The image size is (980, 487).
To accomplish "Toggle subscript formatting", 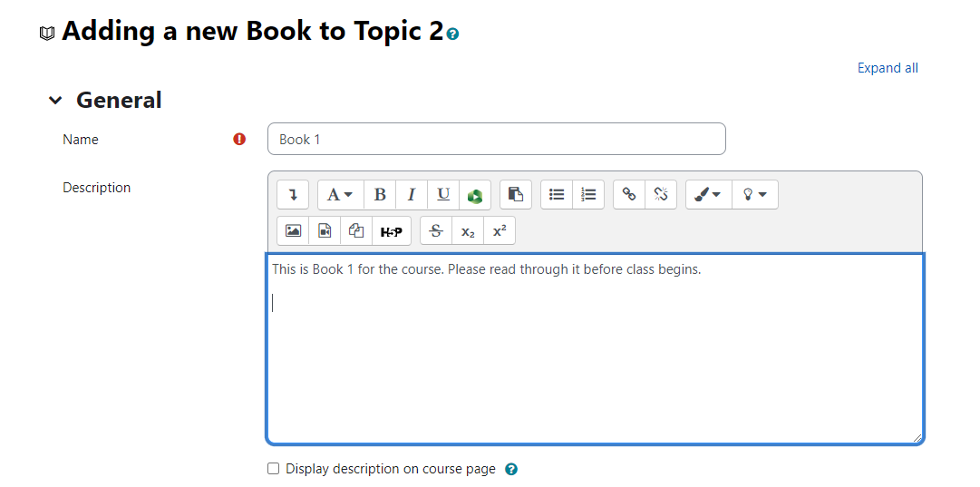I will click(468, 230).
